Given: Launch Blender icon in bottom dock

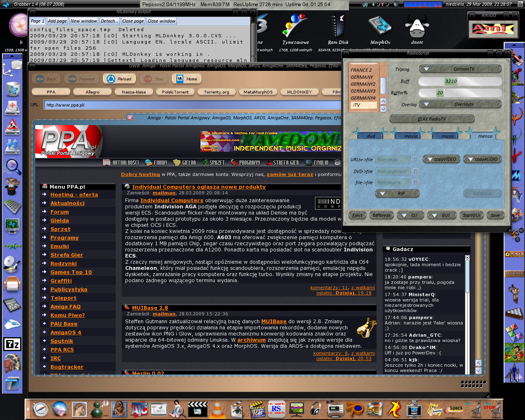Looking at the screenshot, I should coord(355,409).
